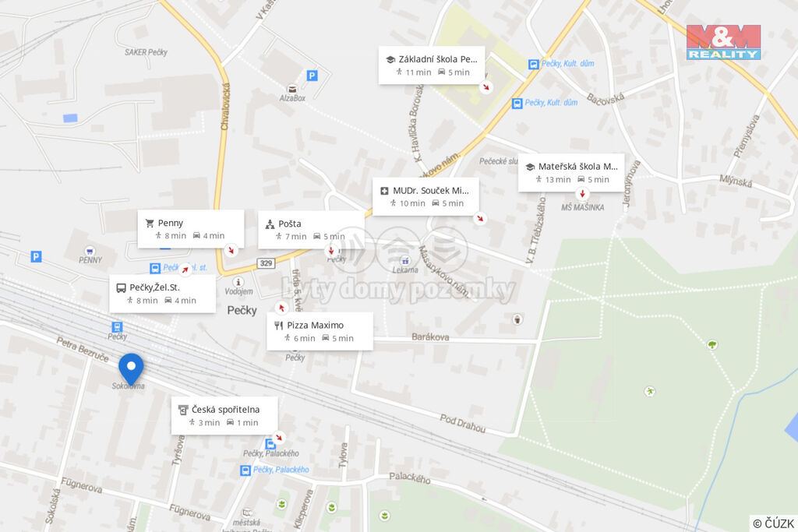This screenshot has height=532, width=798.
Task: Select the Pošta info card
Action: pos(311,230)
